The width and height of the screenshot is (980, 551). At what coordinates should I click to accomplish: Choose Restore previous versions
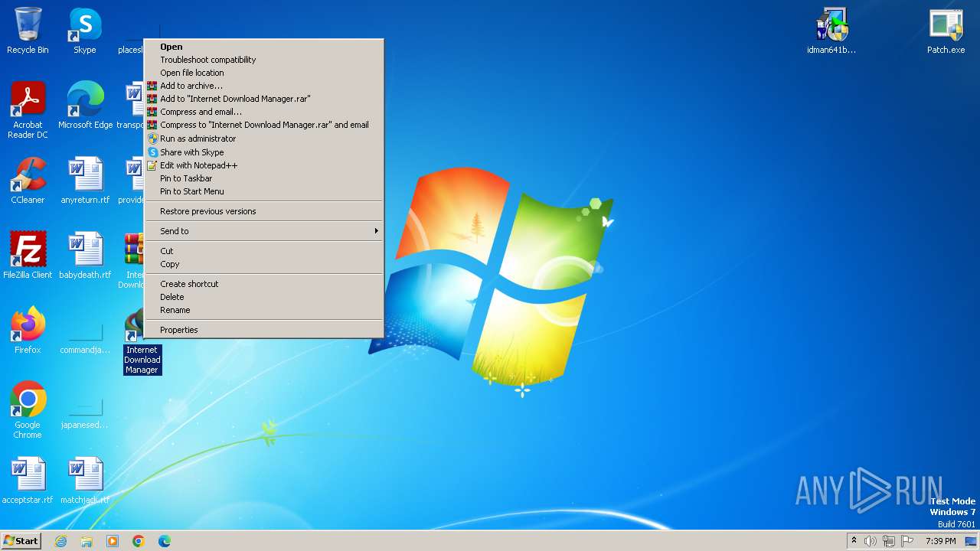pos(263,211)
